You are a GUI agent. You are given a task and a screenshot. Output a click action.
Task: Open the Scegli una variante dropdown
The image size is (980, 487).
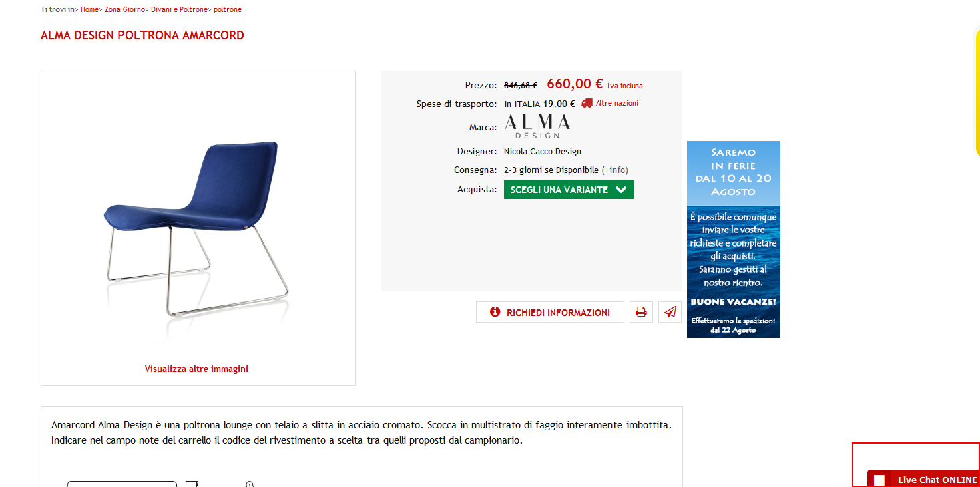(x=569, y=190)
